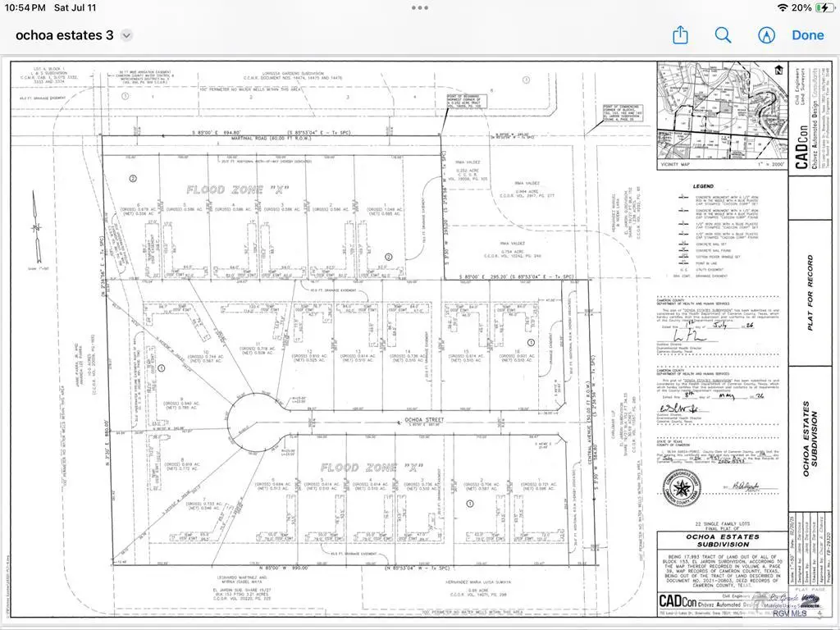Image resolution: width=840 pixels, height=630 pixels.
Task: Tap the 'Sat Jul 11' date in status bar
Action: [75, 7]
